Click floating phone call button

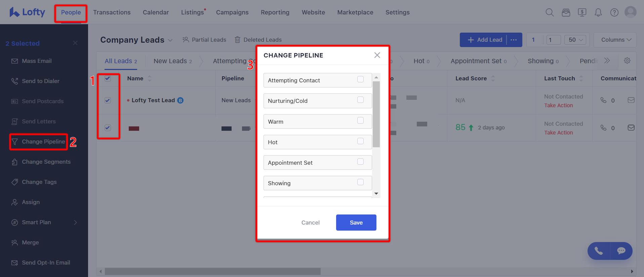[x=599, y=251]
